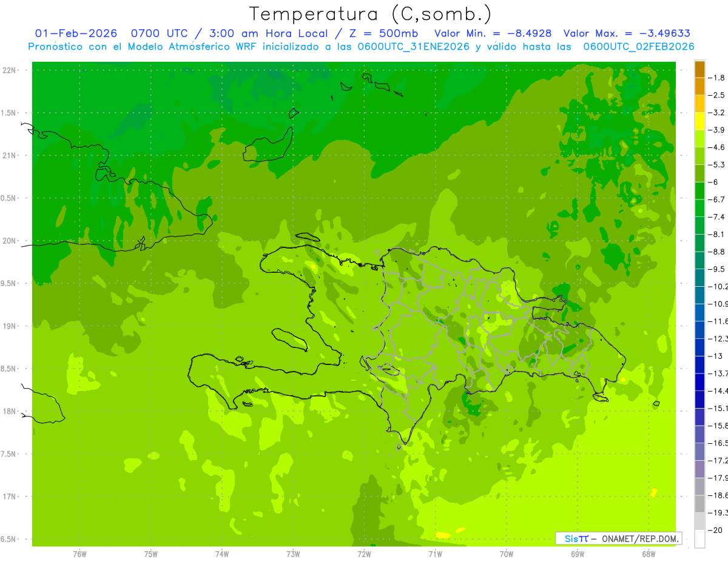Image resolution: width=728 pixels, height=562 pixels.
Task: Click '0600UTC_31ENE2026' initialization time text
Action: [414, 47]
